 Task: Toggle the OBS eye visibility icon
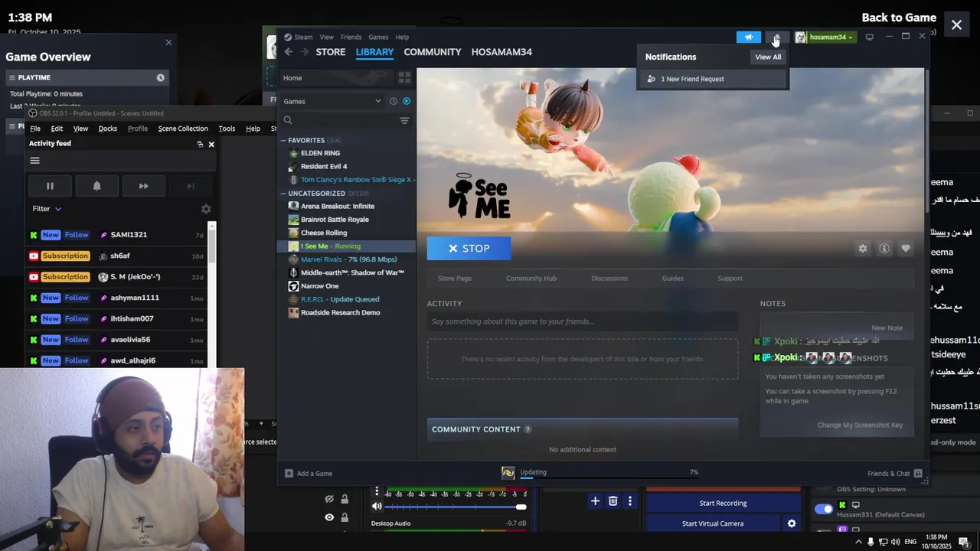click(329, 517)
